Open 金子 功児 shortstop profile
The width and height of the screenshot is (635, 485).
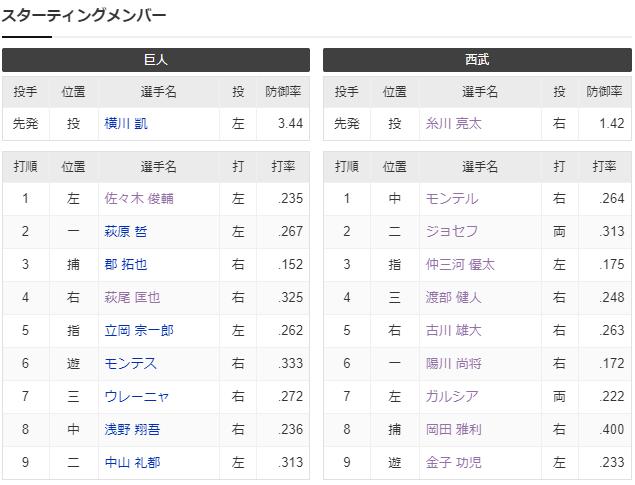[x=454, y=462]
